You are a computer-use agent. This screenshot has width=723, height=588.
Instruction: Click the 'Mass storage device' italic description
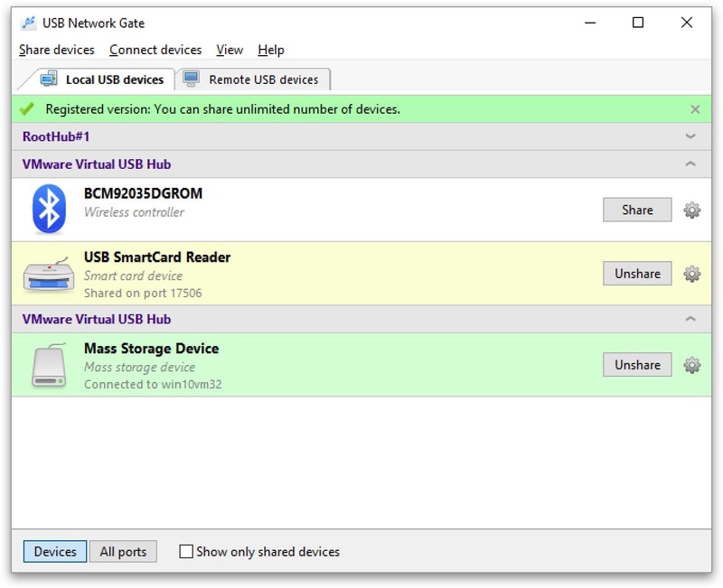click(139, 367)
